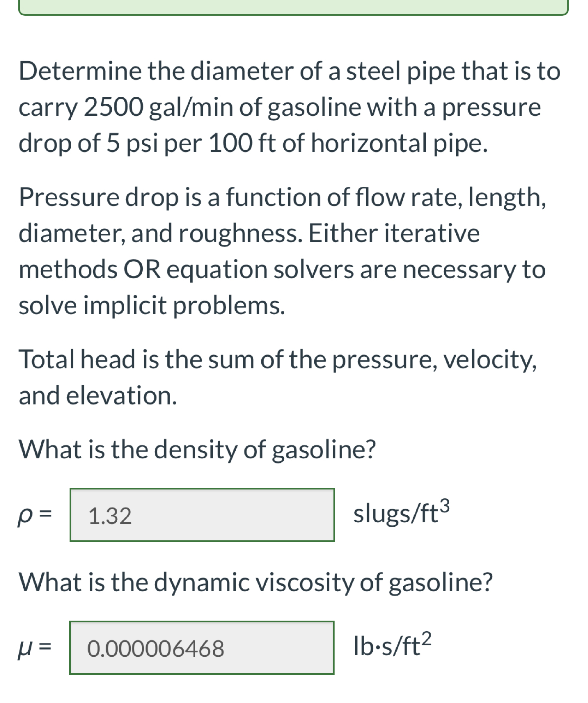Click the top green panel border
This screenshot has width=588, height=703.
[294, 14]
